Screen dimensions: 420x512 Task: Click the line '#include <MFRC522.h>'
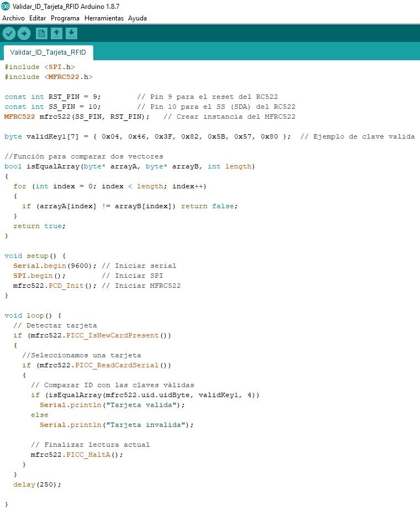pyautogui.click(x=49, y=77)
